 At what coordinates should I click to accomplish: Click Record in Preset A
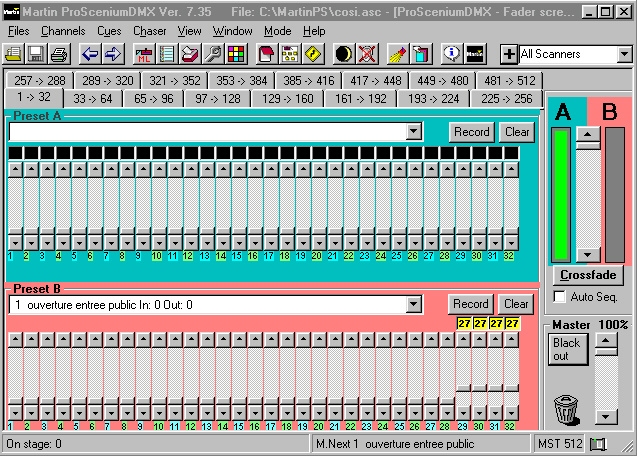[x=472, y=132]
